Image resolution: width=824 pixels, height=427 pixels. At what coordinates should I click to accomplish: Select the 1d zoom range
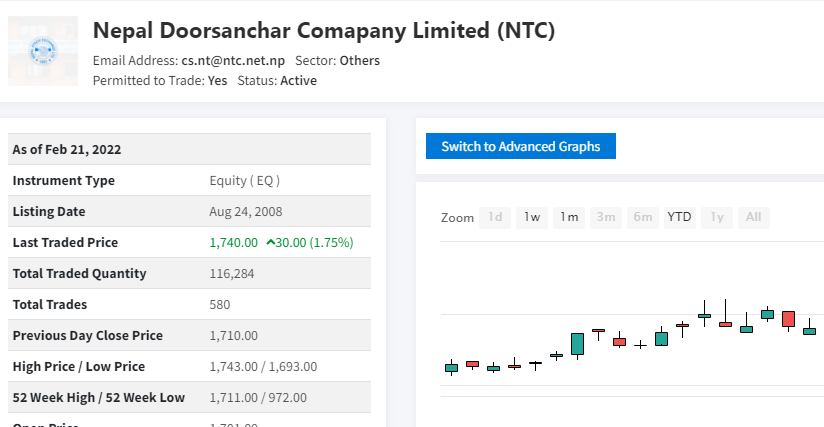(x=495, y=217)
